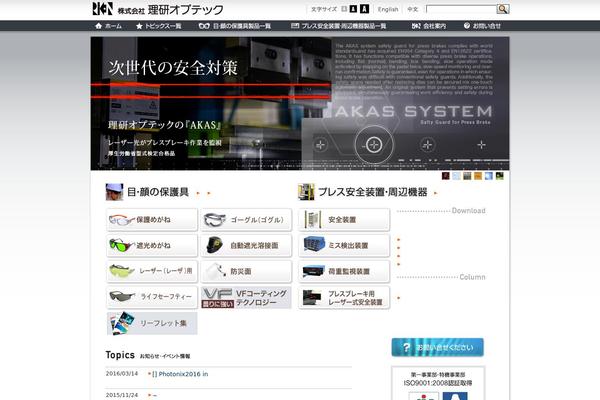Click the blue お問い合せください help button
600x400 pixels.
click(x=437, y=347)
